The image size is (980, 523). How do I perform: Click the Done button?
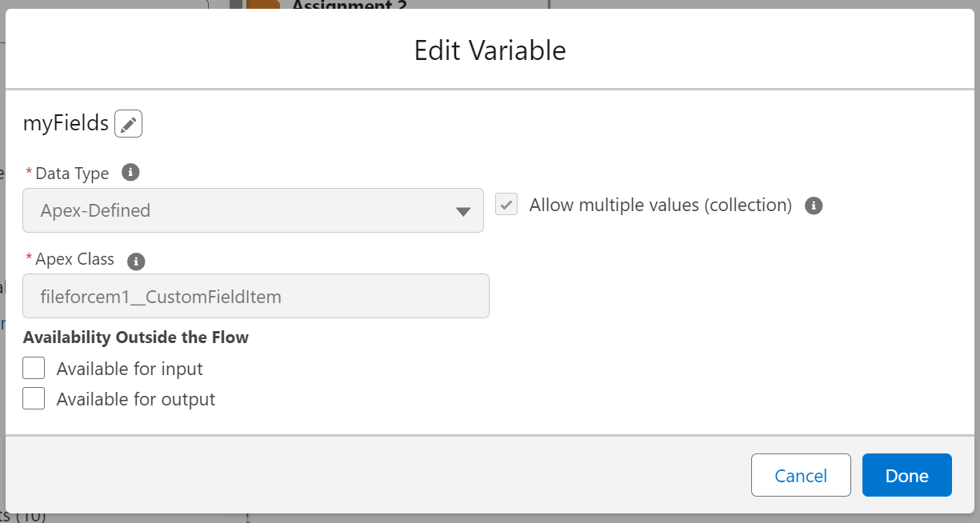coord(906,474)
